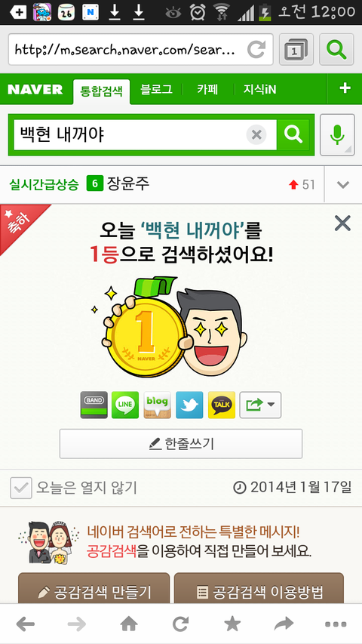Switch to the 지식iN tab
The width and height of the screenshot is (362, 644).
[x=259, y=89]
